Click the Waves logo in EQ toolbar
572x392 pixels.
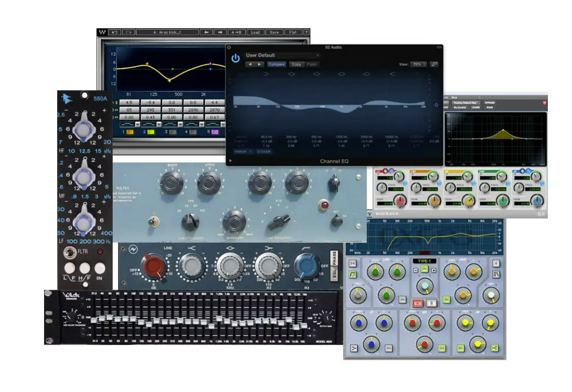click(103, 32)
